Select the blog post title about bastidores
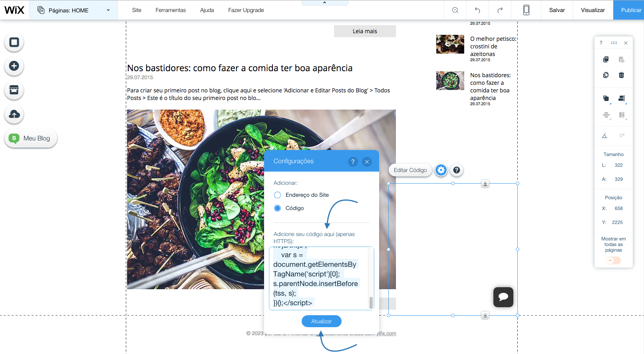The height and width of the screenshot is (354, 644). click(240, 68)
